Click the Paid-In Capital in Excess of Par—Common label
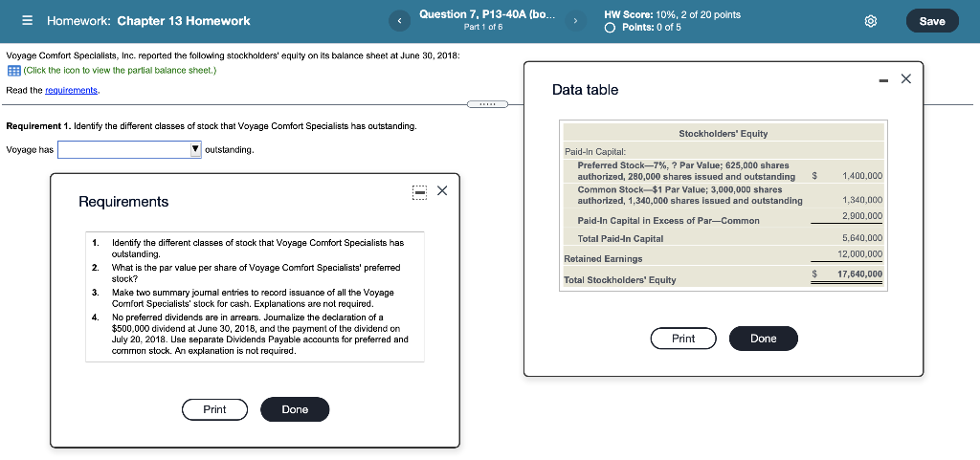The image size is (980, 460). pyautogui.click(x=668, y=220)
